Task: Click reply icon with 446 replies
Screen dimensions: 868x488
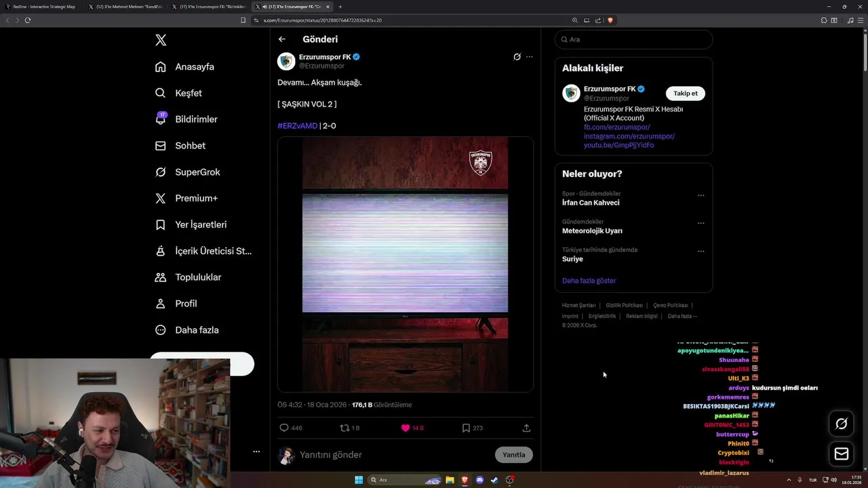Action: pos(284,428)
